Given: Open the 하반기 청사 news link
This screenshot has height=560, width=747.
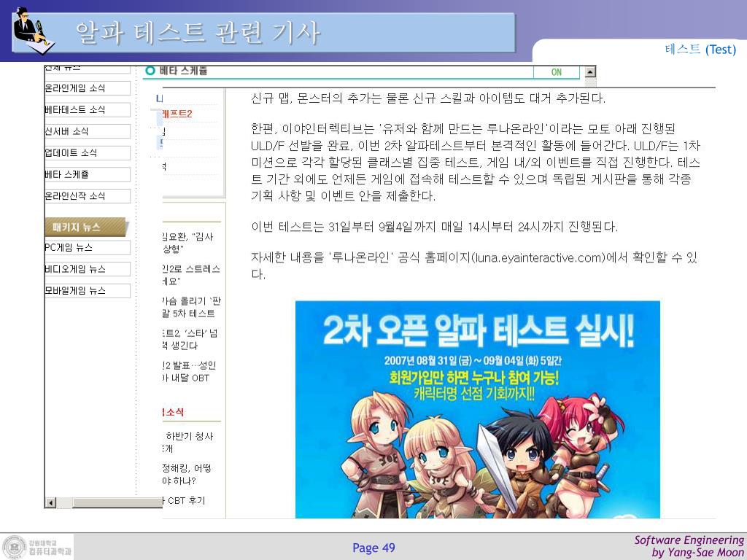Looking at the screenshot, I should [x=188, y=443].
